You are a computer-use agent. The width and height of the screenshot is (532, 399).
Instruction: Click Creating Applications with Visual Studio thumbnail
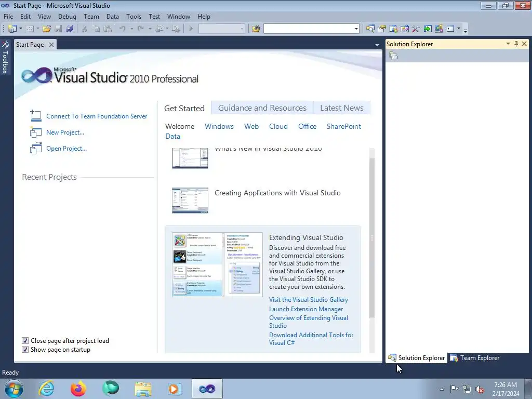(190, 201)
